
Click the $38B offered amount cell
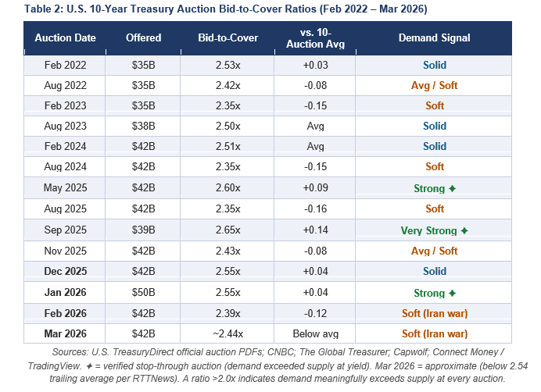144,126
